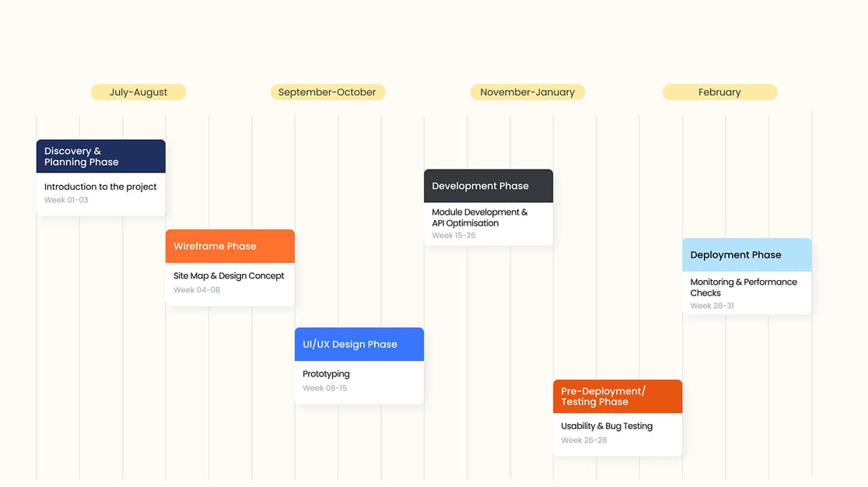Image resolution: width=868 pixels, height=487 pixels.
Task: Open "Module Development & API Optimisation" task
Action: point(480,218)
